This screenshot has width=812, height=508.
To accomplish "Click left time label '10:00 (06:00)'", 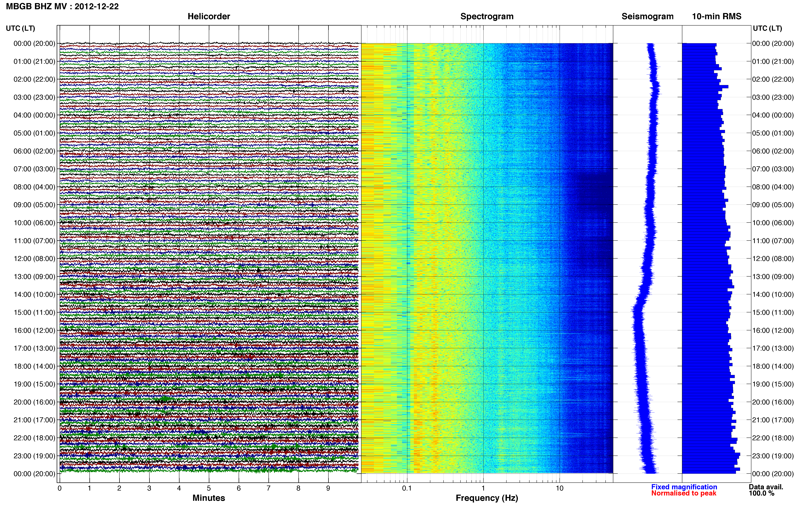I will point(34,223).
